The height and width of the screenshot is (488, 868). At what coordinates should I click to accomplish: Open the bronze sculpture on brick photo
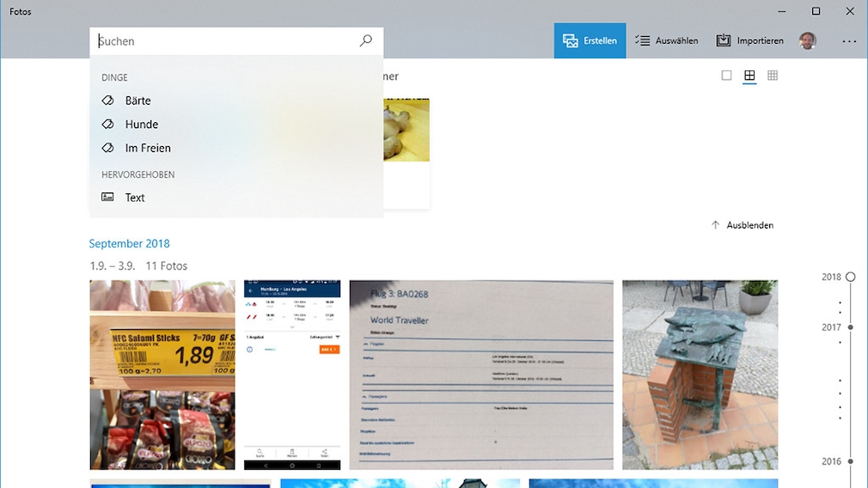click(x=700, y=375)
